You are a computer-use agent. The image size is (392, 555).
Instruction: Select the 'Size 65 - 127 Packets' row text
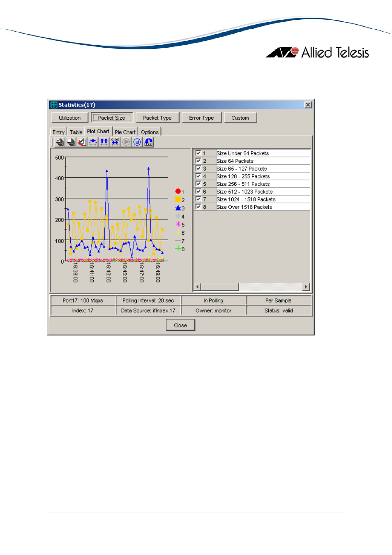click(x=242, y=169)
